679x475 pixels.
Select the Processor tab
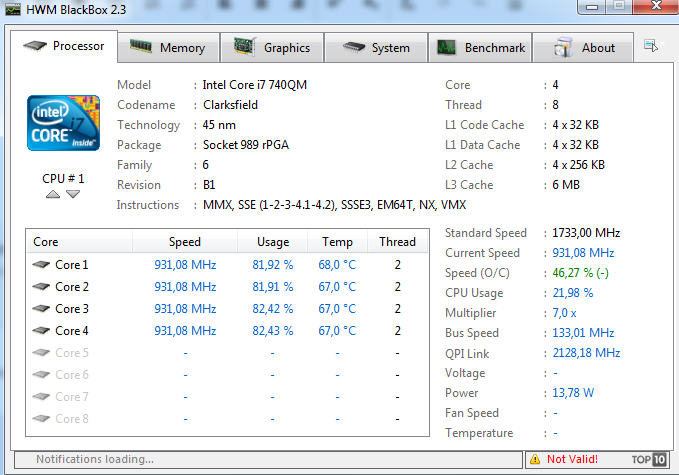click(x=64, y=46)
